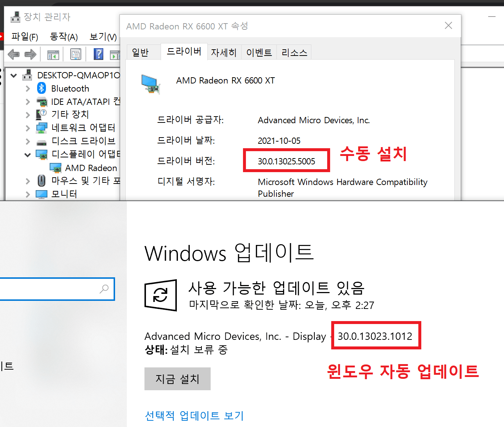Click the 지금 설치 button
504x427 pixels.
[x=178, y=379]
